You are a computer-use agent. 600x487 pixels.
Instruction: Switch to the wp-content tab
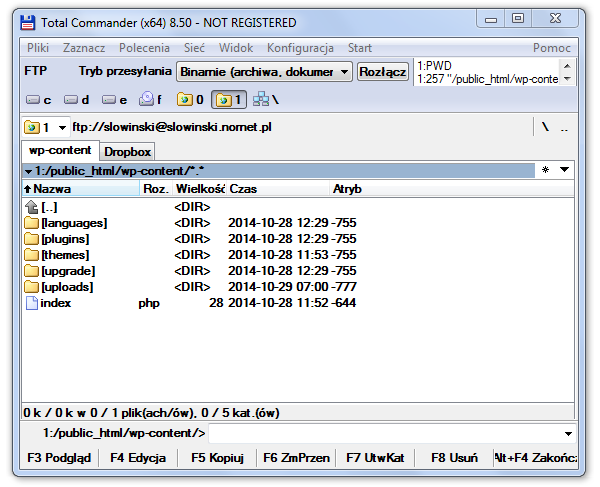tap(60, 150)
